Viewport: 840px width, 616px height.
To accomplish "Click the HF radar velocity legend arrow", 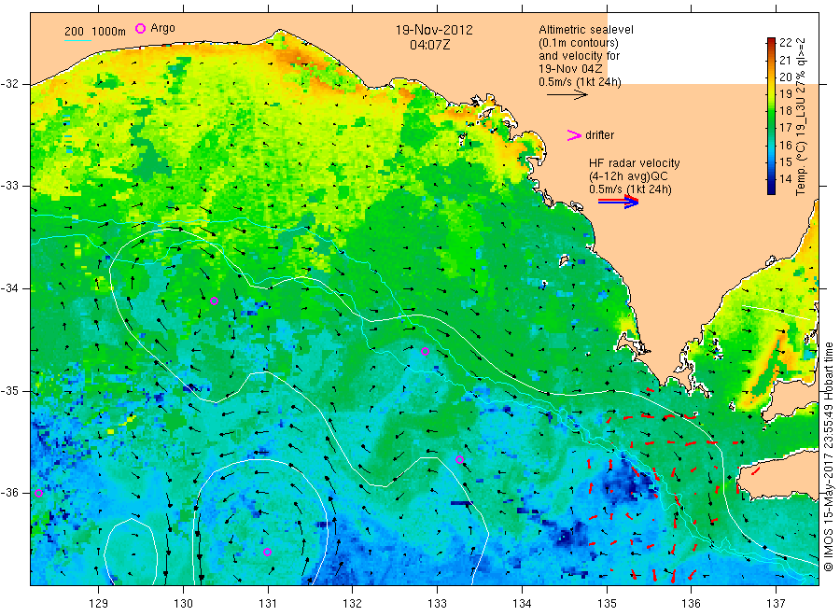I will click(619, 202).
